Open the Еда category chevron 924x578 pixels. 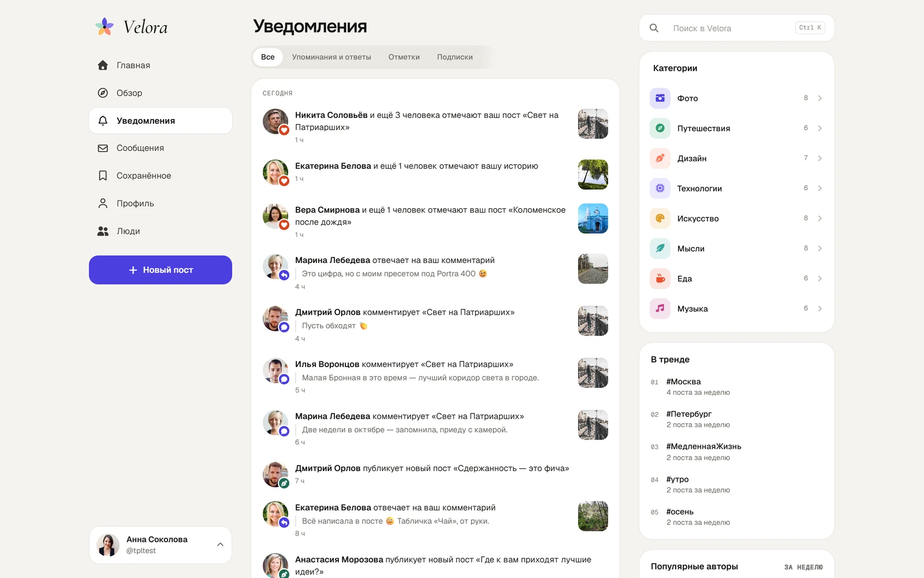(x=819, y=279)
